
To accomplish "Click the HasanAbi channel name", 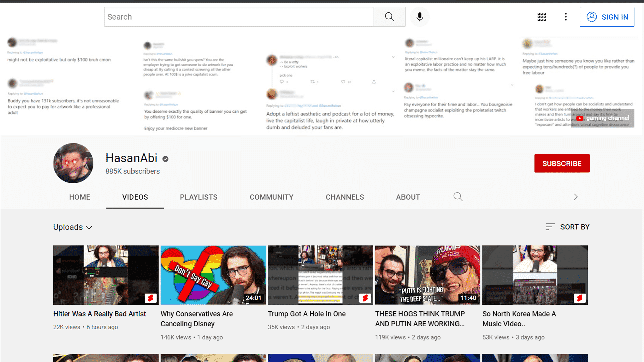I will [131, 158].
